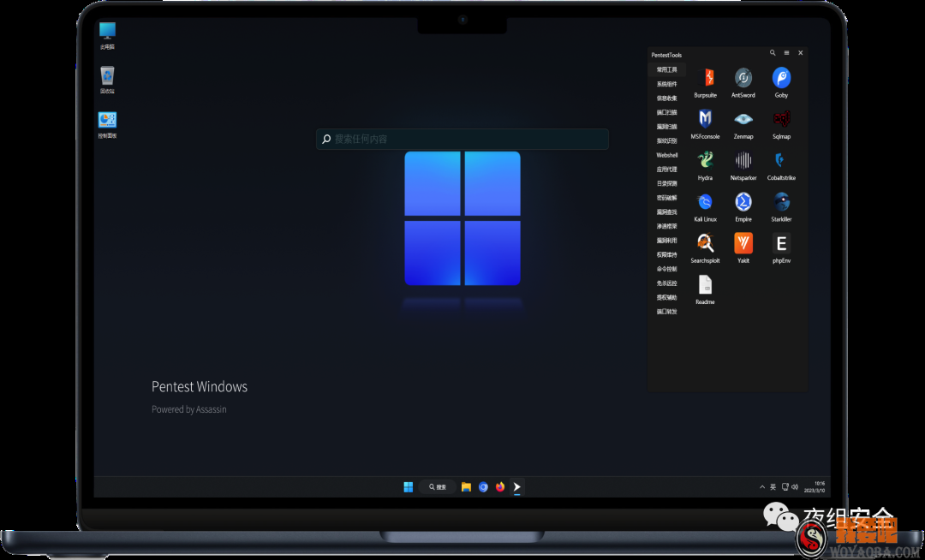Open the 此电脑 (This PC) desktop icon
The height and width of the screenshot is (560, 925).
(x=107, y=35)
